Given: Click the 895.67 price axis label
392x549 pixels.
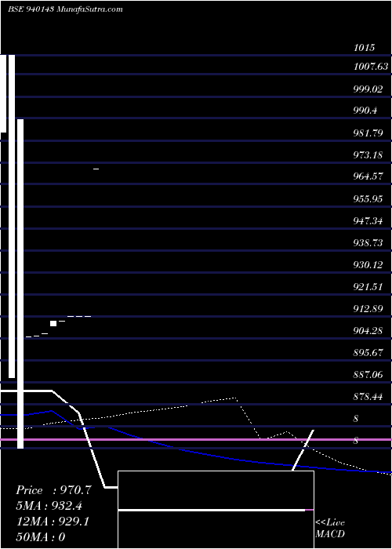Looking at the screenshot, I should [x=368, y=353].
